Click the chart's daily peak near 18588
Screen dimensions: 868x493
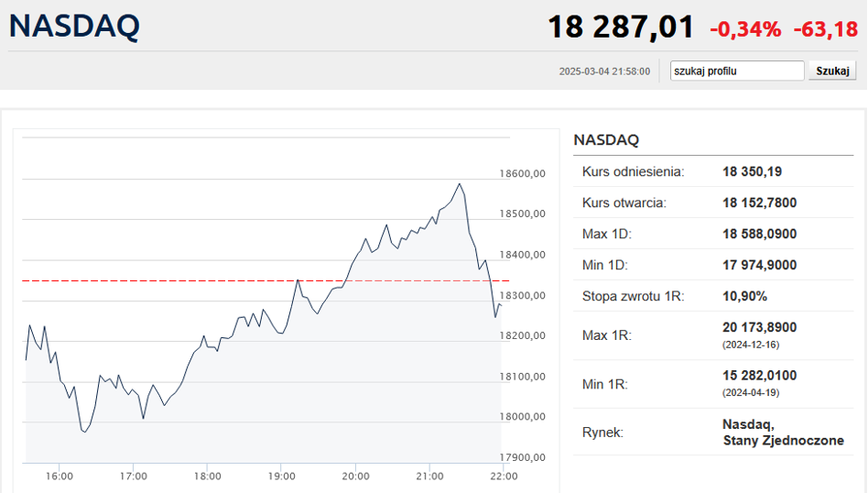pyautogui.click(x=460, y=184)
